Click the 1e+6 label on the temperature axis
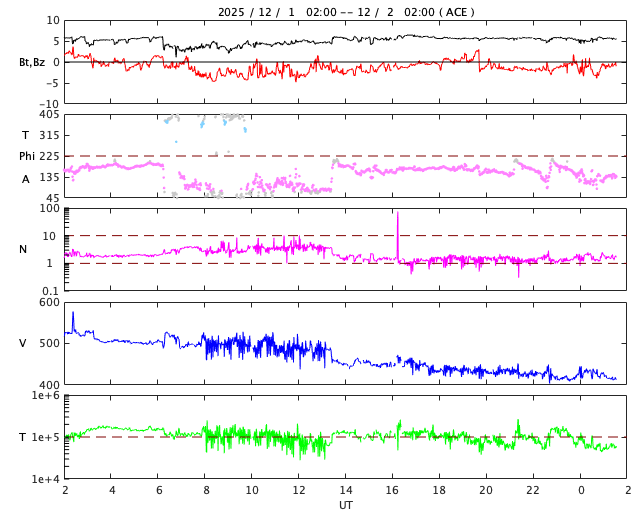640x512 pixels. tap(46, 396)
